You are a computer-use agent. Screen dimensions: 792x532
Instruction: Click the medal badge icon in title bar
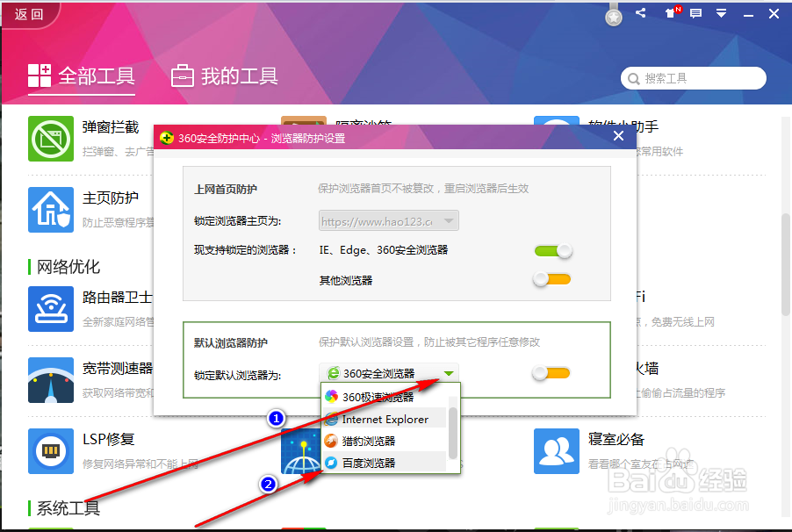click(x=614, y=15)
